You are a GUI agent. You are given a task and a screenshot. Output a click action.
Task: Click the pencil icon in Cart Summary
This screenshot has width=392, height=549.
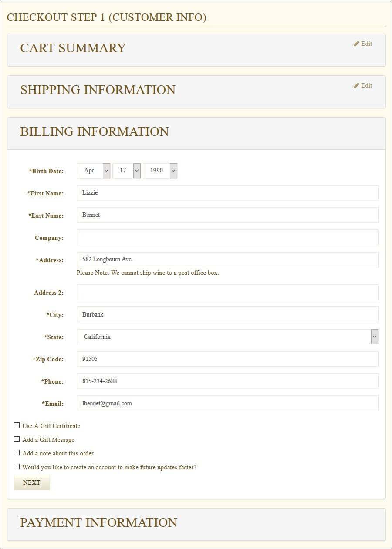[357, 44]
